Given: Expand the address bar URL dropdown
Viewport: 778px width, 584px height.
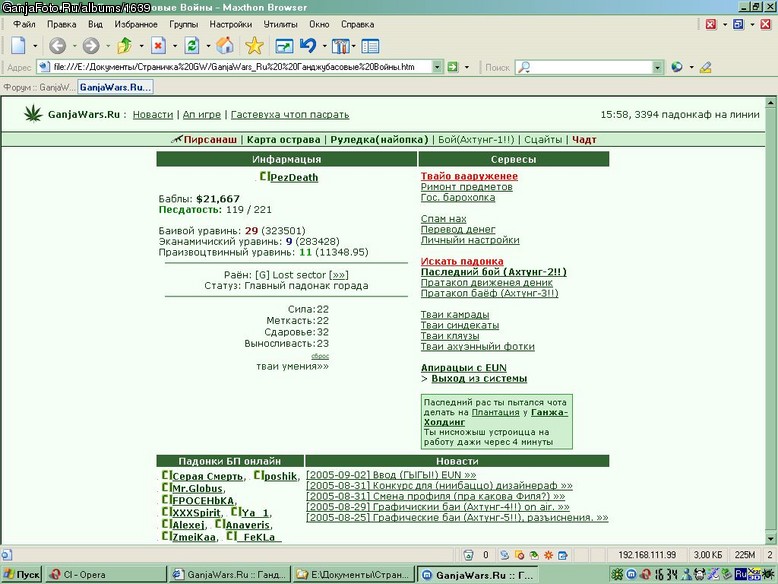Looking at the screenshot, I should [437, 67].
